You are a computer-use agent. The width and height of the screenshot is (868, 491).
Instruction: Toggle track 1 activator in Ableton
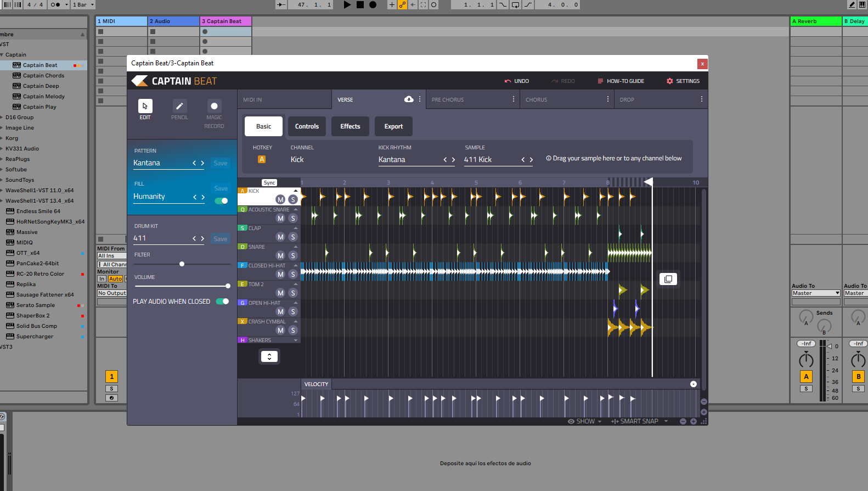[x=111, y=376]
